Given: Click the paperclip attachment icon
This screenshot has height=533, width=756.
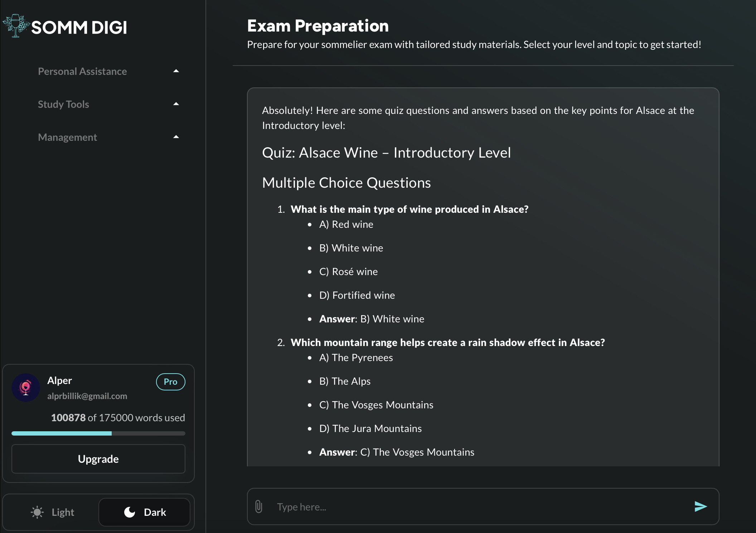Looking at the screenshot, I should (259, 506).
